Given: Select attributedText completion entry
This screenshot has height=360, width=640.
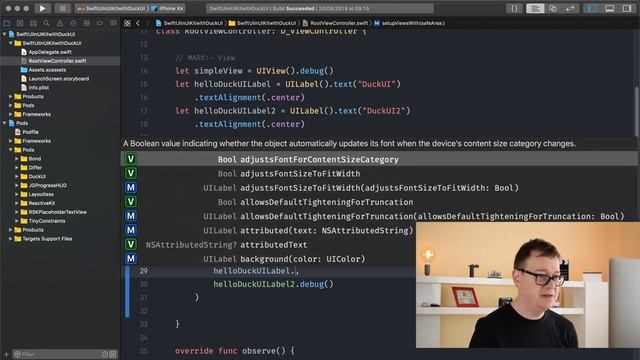Looking at the screenshot, I should 269,244.
